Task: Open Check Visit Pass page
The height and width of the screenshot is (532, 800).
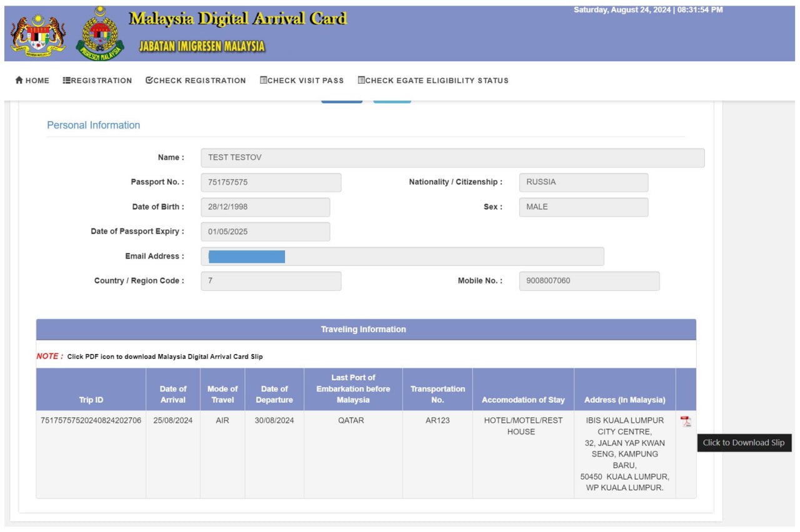Action: (302, 81)
